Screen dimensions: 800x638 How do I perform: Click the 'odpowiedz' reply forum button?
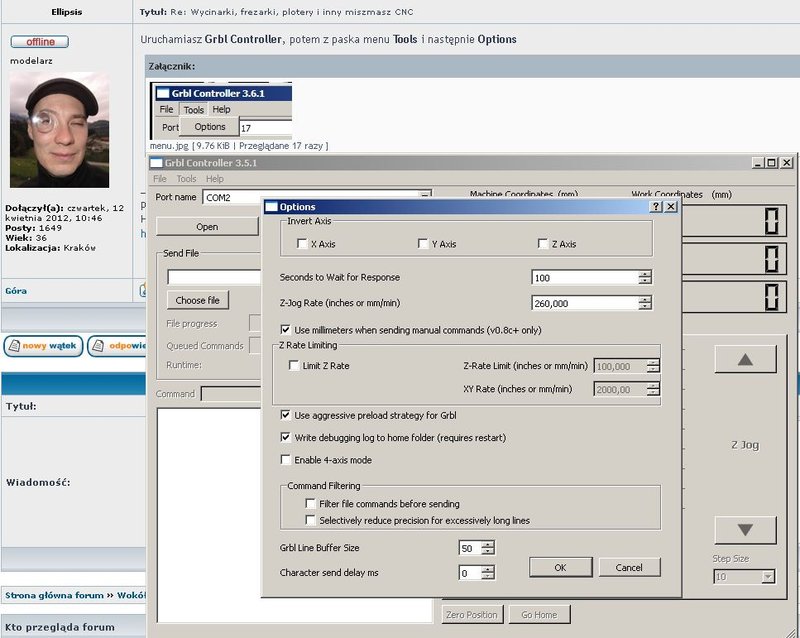click(117, 346)
